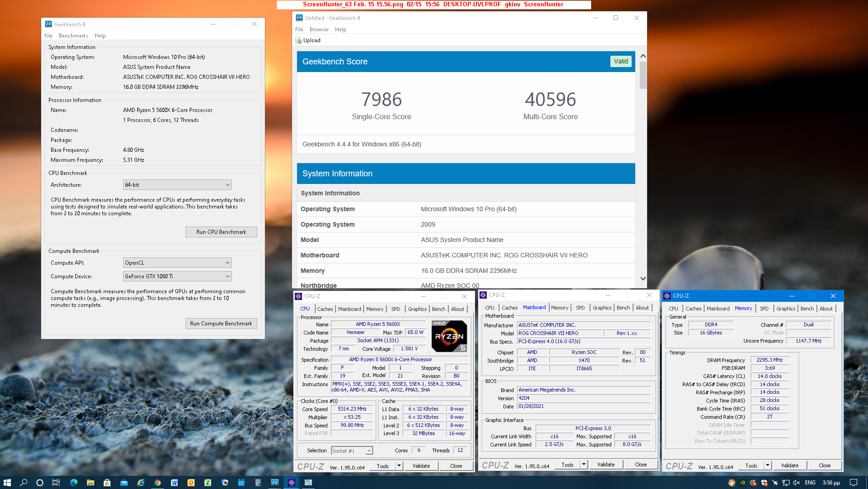Screen dimensions: 868x489
Task: Open Calculator from the taskbar
Action: [x=258, y=483]
